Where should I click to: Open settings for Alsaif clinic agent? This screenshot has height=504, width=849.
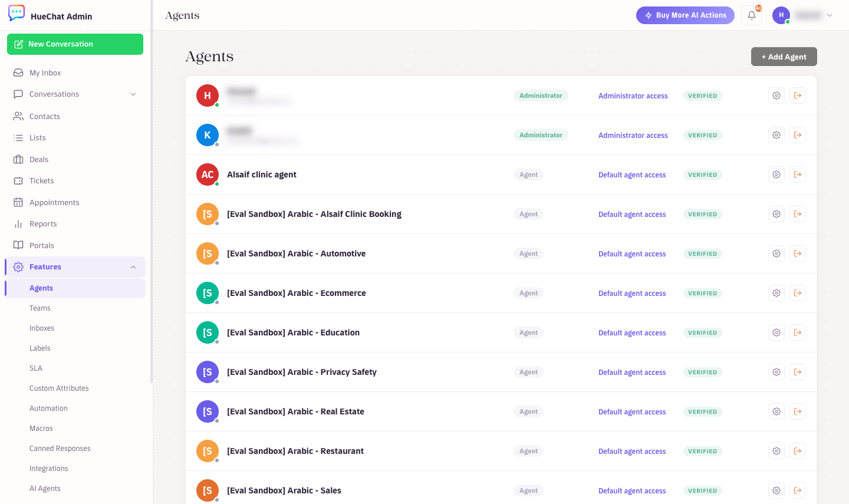pos(776,174)
